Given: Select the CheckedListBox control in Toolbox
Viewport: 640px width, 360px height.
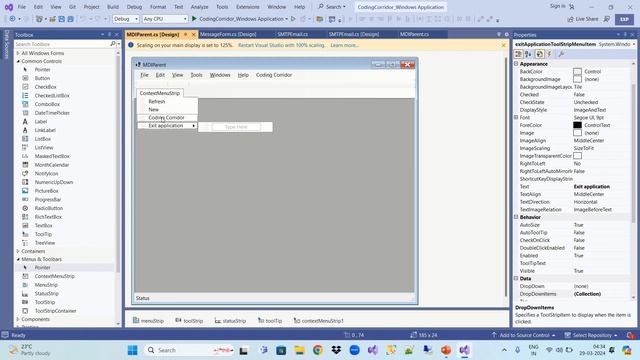Looking at the screenshot, I should (x=52, y=96).
